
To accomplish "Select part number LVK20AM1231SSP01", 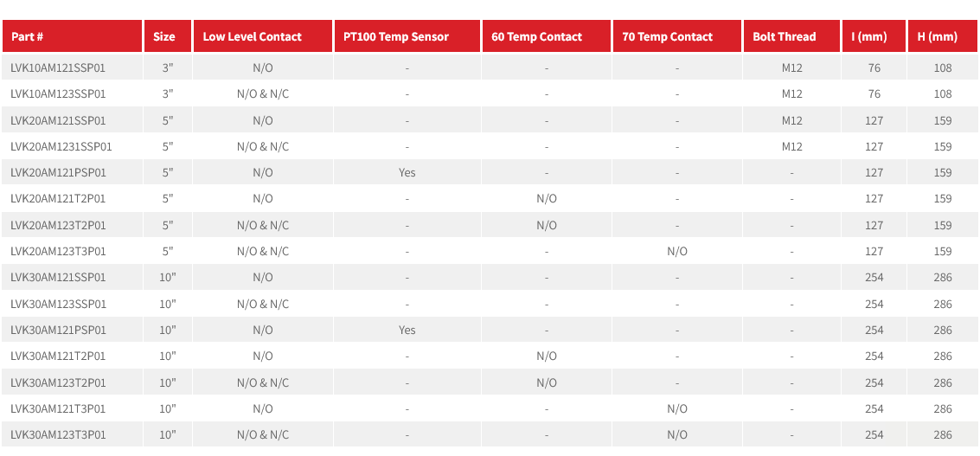I will (61, 146).
